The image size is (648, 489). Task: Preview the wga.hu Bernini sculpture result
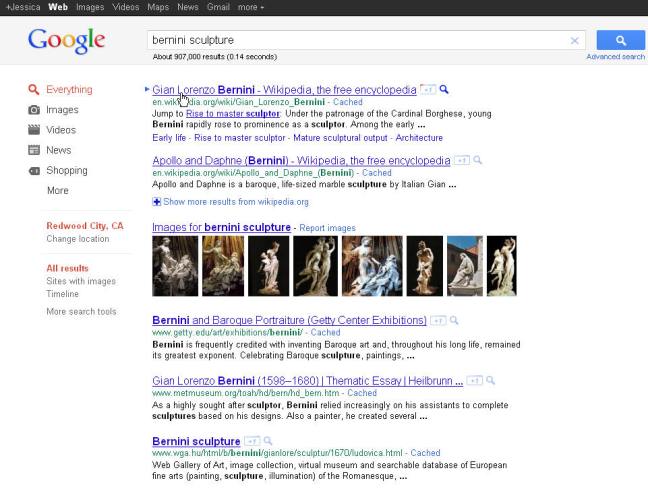point(270,441)
